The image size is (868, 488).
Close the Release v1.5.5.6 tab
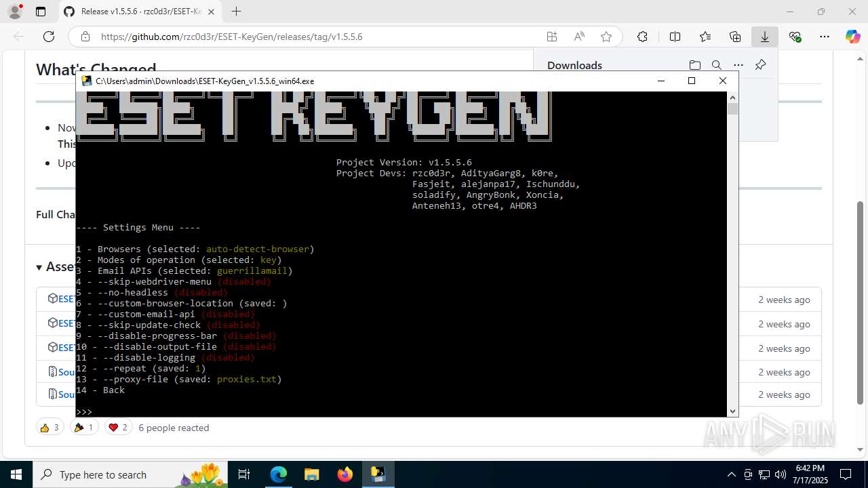point(212,12)
